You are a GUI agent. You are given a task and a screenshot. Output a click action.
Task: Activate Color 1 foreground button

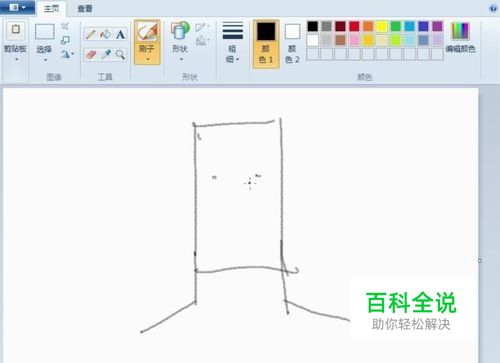(266, 44)
